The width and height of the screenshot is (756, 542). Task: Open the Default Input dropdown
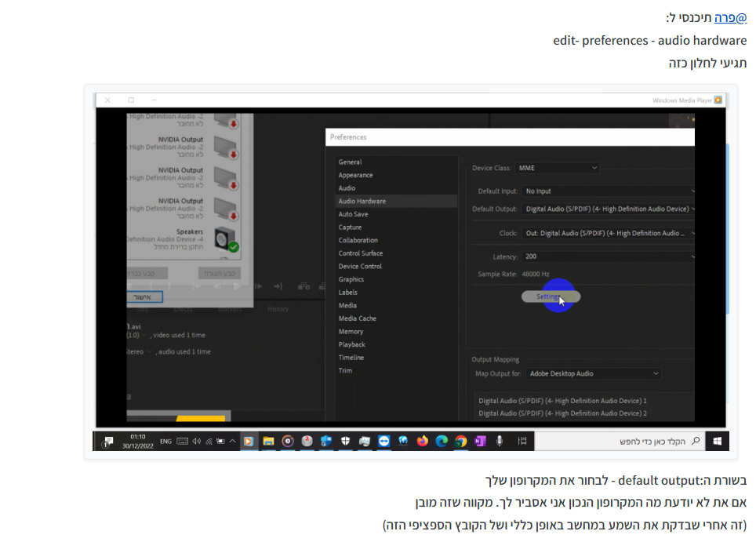click(x=608, y=191)
